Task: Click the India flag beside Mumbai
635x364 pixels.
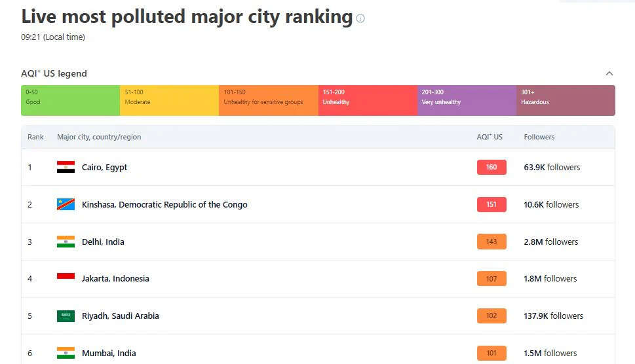Action: click(66, 353)
